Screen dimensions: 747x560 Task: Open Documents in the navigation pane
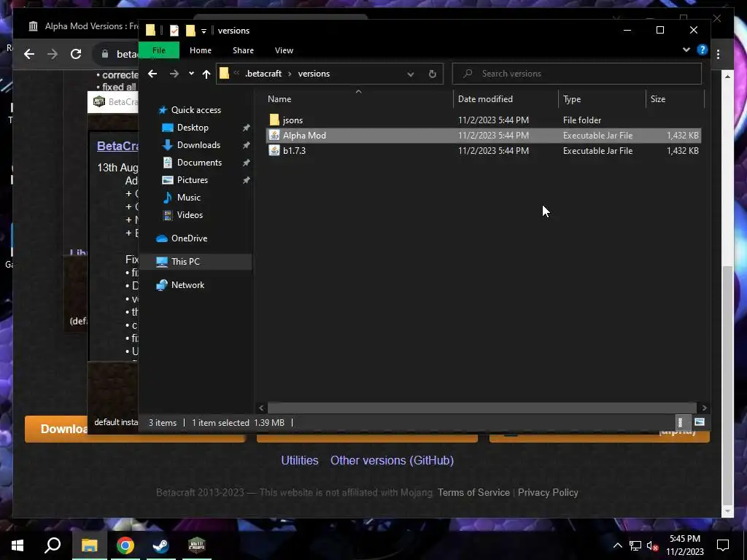click(x=199, y=163)
